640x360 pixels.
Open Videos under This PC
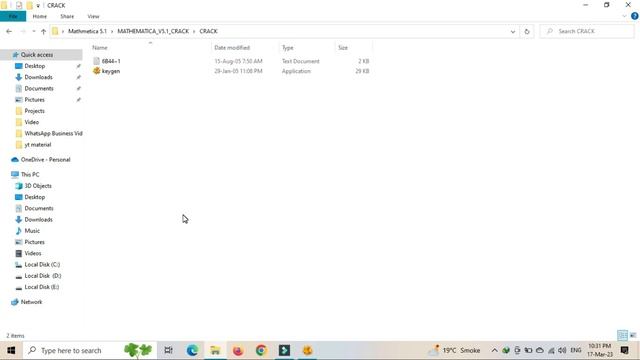click(x=33, y=253)
